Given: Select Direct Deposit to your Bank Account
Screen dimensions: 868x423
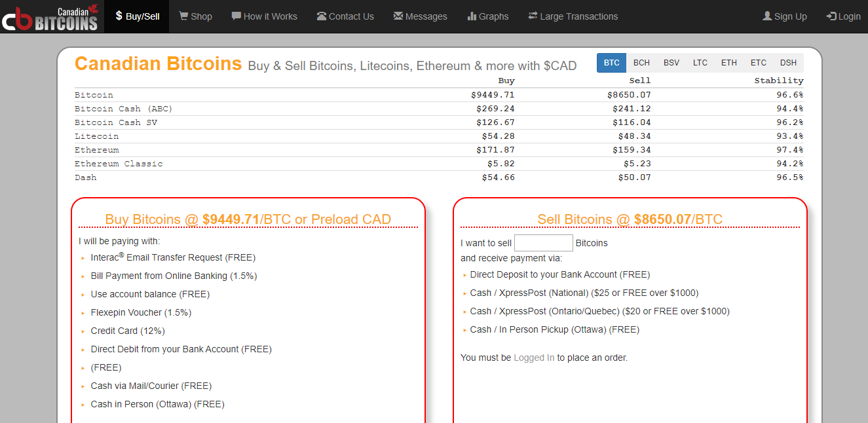Looking at the screenshot, I should click(560, 274).
